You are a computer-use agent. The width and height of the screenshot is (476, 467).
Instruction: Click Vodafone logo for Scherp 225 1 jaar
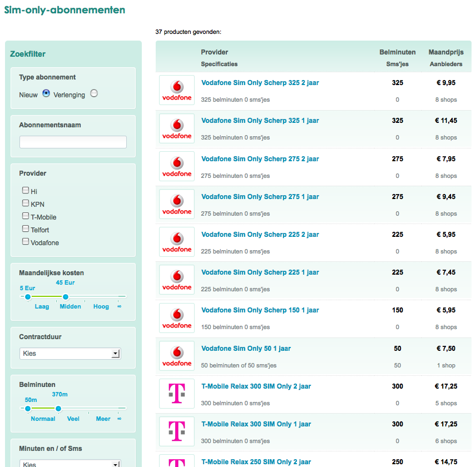[x=177, y=280]
